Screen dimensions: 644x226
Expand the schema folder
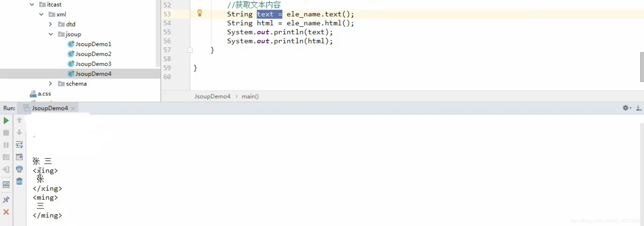tap(50, 84)
